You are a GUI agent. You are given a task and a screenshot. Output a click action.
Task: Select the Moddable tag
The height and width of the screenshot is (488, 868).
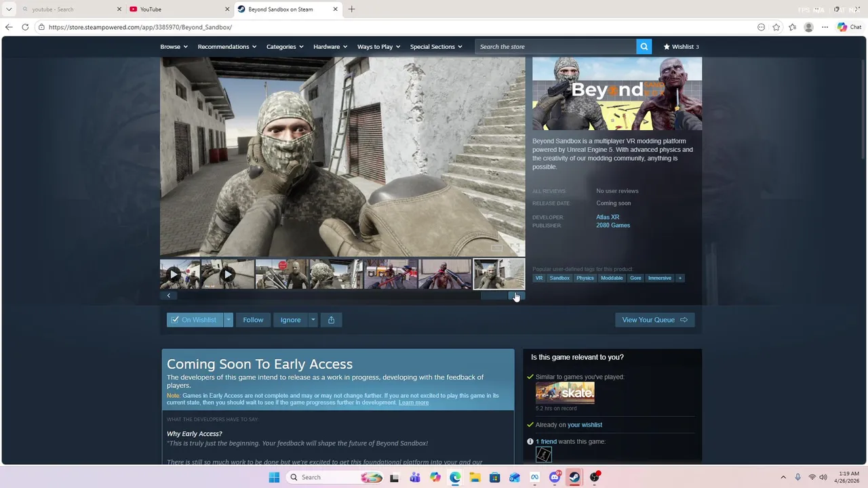[612, 278]
